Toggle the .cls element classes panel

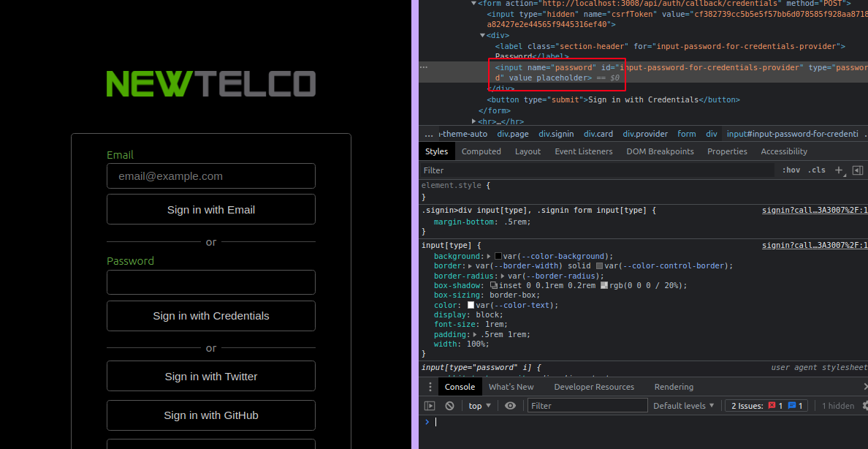pyautogui.click(x=817, y=170)
